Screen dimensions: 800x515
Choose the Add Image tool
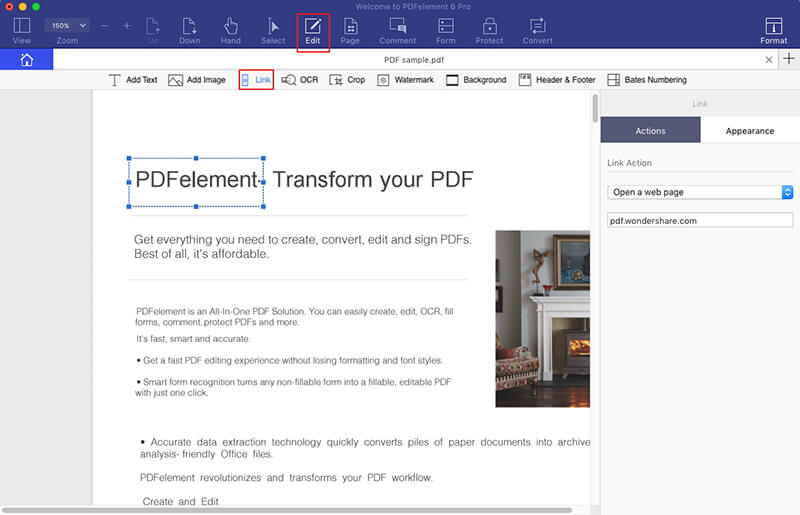(197, 80)
